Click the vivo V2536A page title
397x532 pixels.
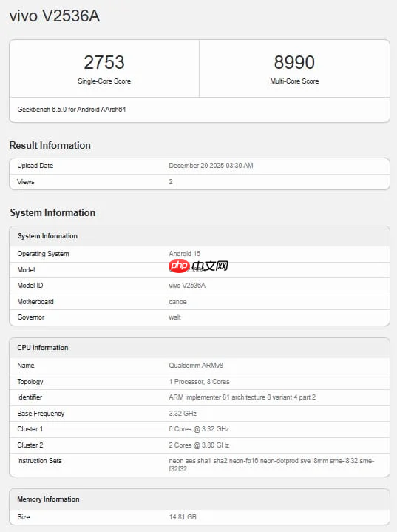coord(55,16)
